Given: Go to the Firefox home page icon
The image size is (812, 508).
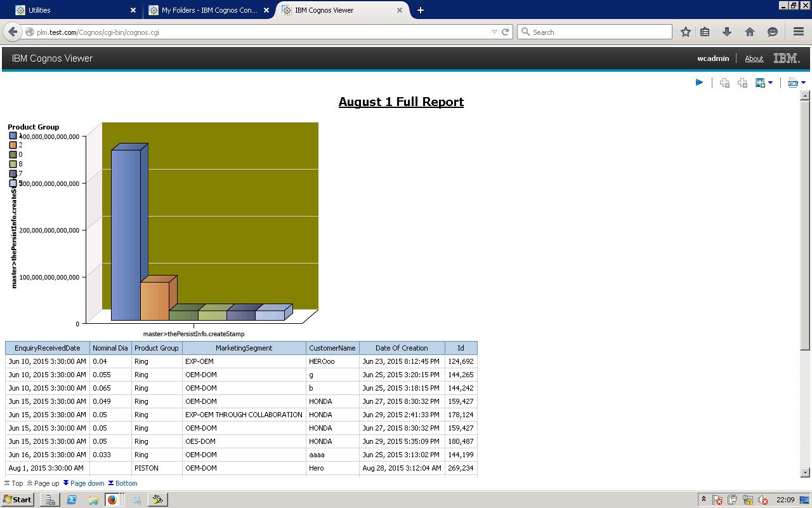Looking at the screenshot, I should (750, 32).
